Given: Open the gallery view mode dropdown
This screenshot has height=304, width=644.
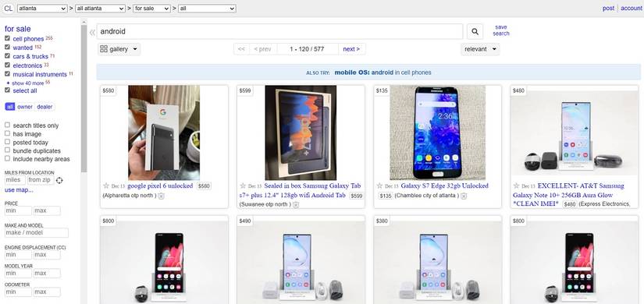Looking at the screenshot, I should (x=119, y=49).
